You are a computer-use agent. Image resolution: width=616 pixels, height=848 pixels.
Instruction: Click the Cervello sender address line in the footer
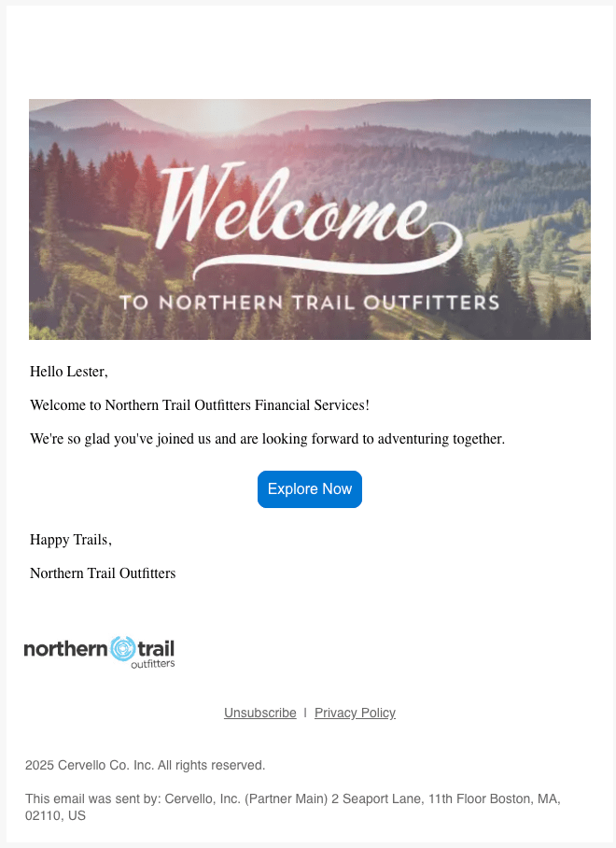[x=291, y=807]
